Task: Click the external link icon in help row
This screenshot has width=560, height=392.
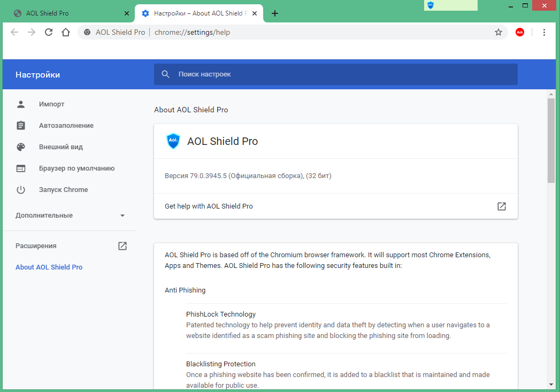Action: [x=501, y=206]
